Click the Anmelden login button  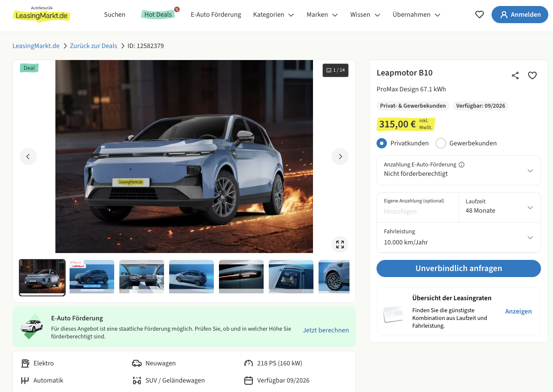click(x=520, y=15)
